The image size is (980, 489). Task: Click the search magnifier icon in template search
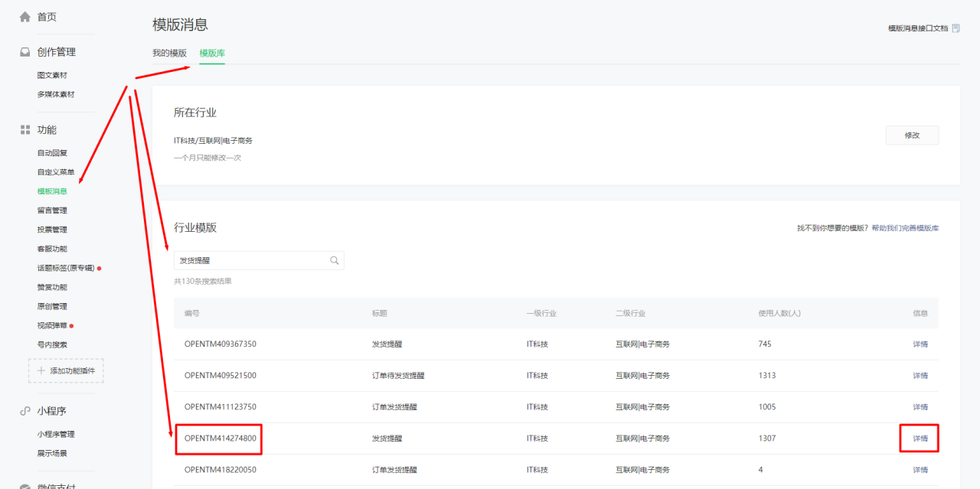335,260
